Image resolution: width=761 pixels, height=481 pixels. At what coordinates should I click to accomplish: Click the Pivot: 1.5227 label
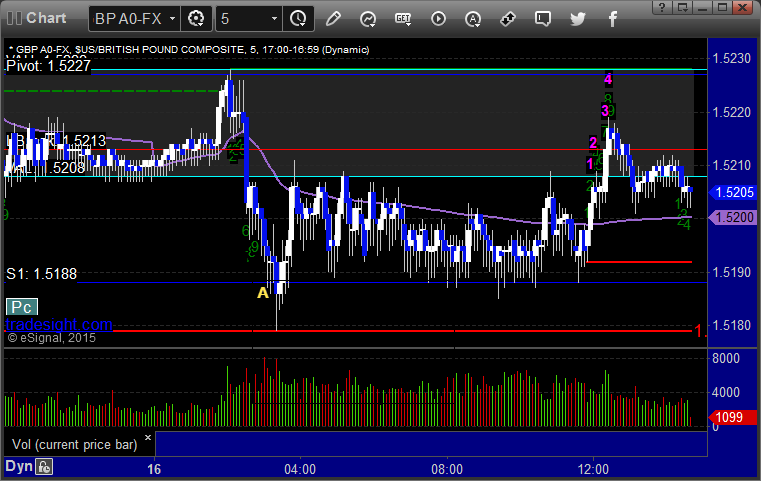coord(48,66)
